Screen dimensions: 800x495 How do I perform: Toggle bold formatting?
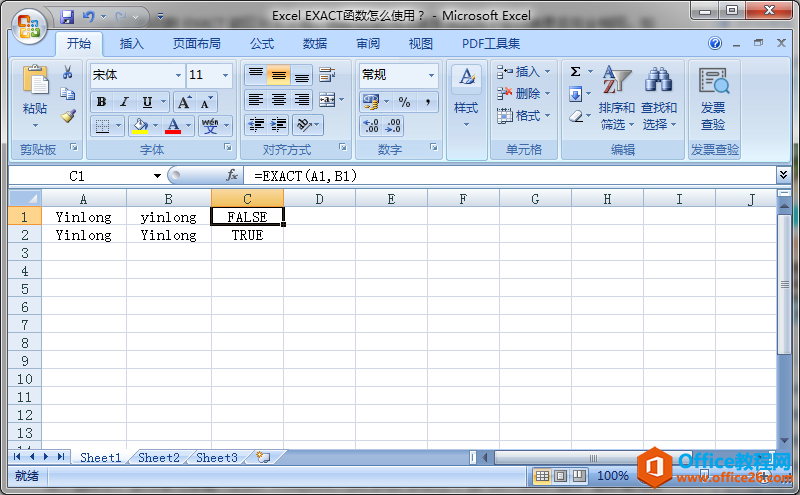tap(101, 102)
